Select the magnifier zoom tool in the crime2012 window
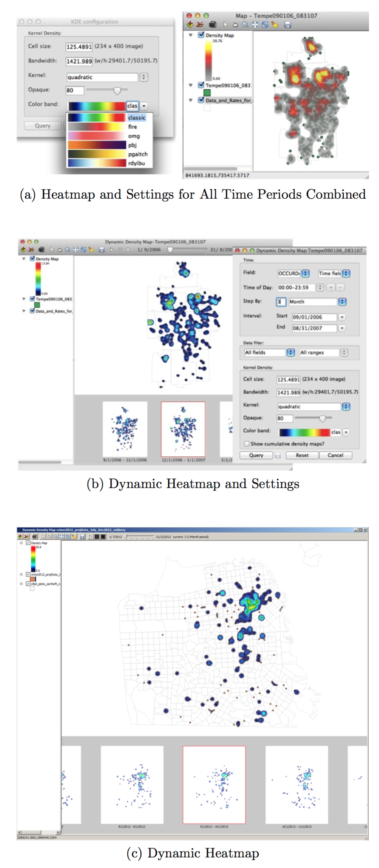Image resolution: width=379 pixels, height=868 pixels. tap(55, 537)
